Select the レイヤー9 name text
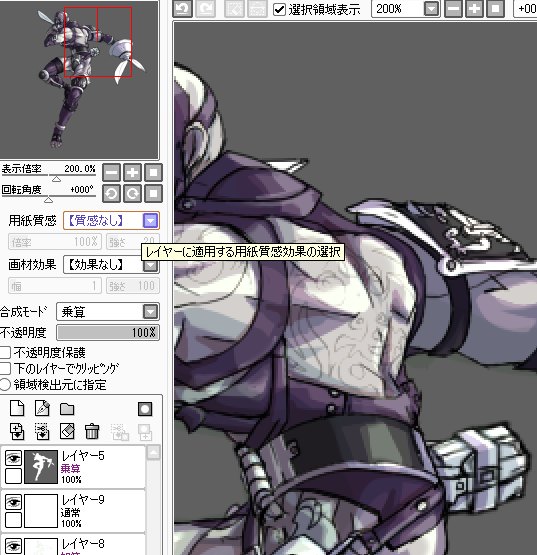 point(83,500)
